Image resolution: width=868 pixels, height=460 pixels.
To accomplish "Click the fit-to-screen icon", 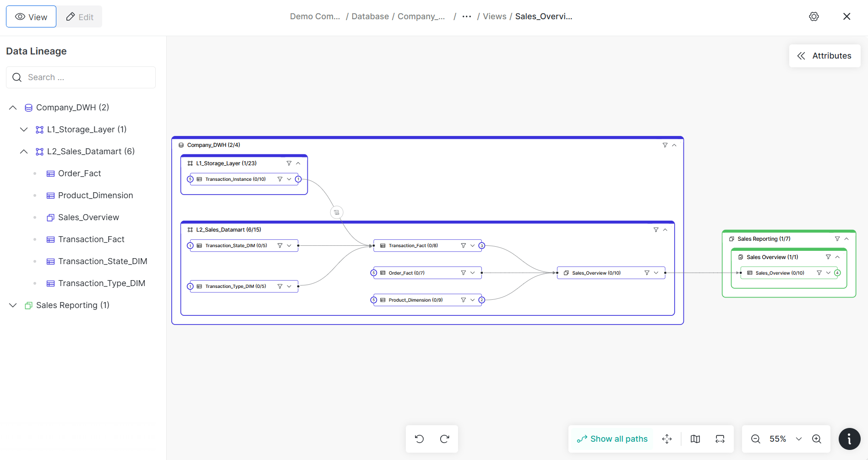I will click(x=720, y=439).
